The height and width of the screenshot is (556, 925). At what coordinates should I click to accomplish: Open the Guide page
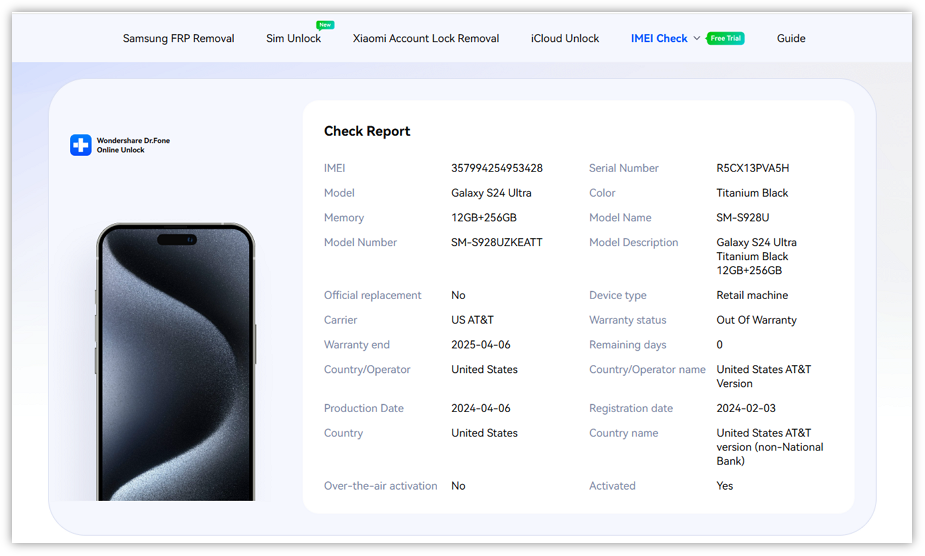click(791, 38)
